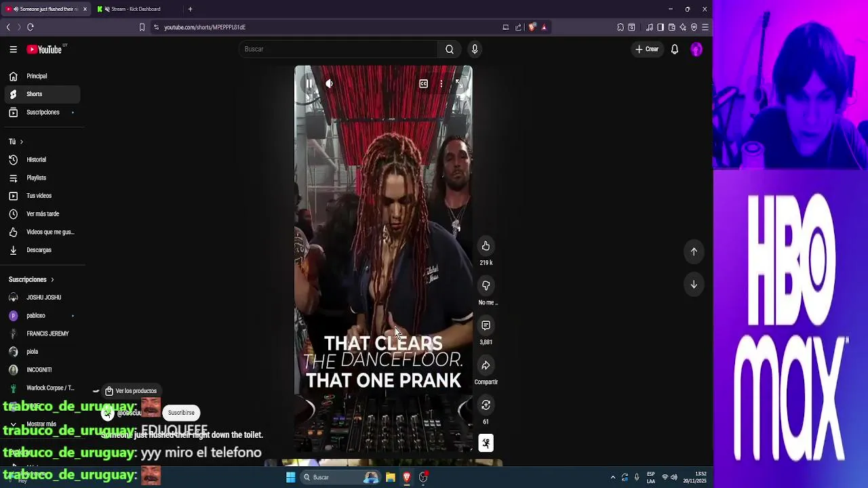The image size is (868, 488).
Task: Click the search magnifier button
Action: (449, 49)
